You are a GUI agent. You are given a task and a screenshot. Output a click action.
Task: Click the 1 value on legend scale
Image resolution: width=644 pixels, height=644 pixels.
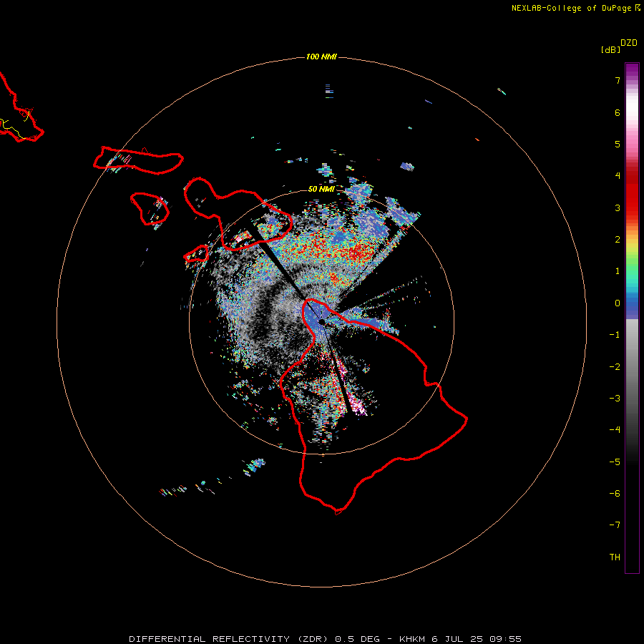[618, 271]
